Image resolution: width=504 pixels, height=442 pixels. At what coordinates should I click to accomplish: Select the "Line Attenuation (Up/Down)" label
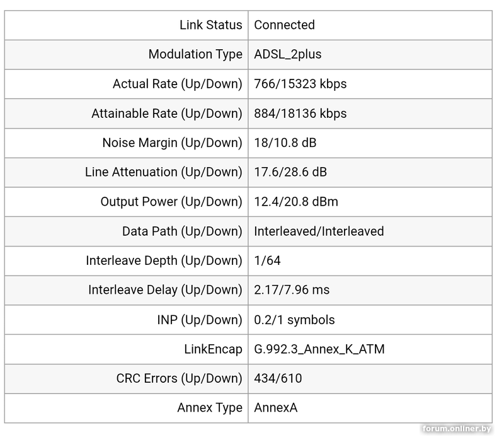coord(163,172)
